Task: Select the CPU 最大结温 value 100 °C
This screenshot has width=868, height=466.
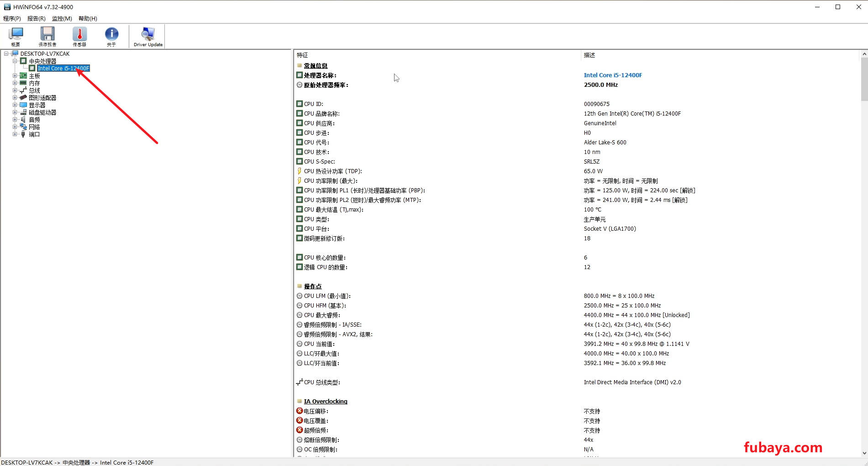Action: (592, 210)
